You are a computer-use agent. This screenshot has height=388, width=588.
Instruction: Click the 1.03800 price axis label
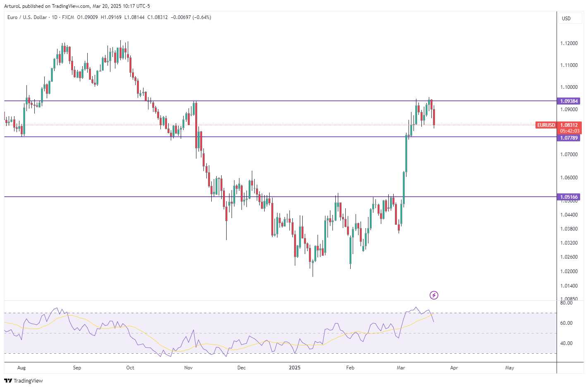point(569,229)
